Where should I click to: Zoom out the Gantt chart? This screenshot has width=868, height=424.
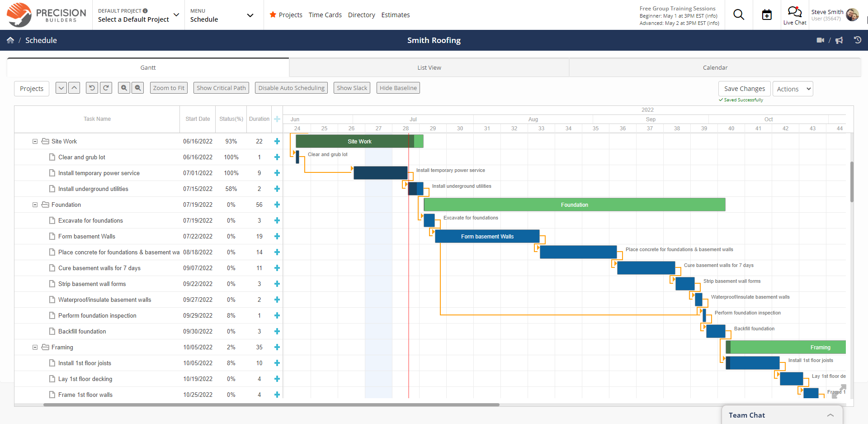pyautogui.click(x=138, y=88)
